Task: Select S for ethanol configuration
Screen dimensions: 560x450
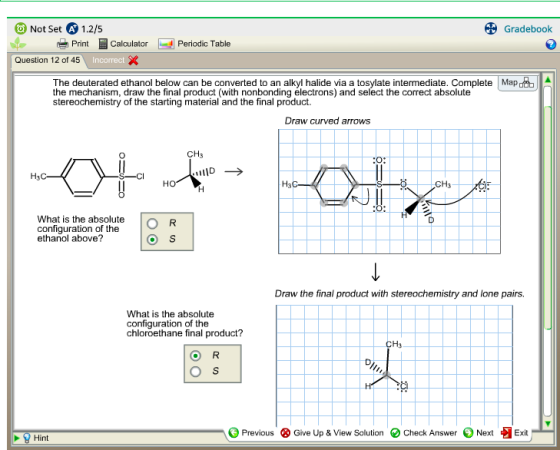Action: pos(152,239)
